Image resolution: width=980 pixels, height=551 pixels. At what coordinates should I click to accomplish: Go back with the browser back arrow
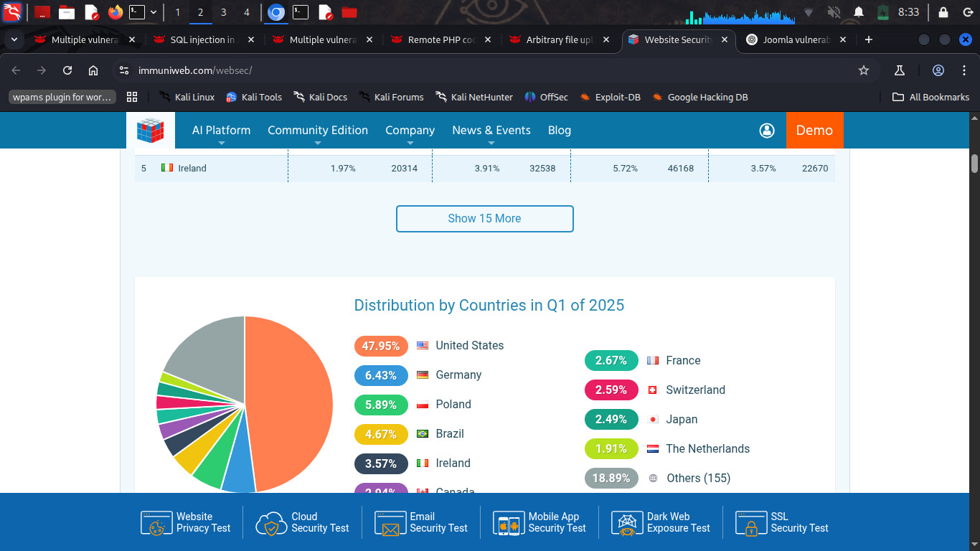pos(16,70)
